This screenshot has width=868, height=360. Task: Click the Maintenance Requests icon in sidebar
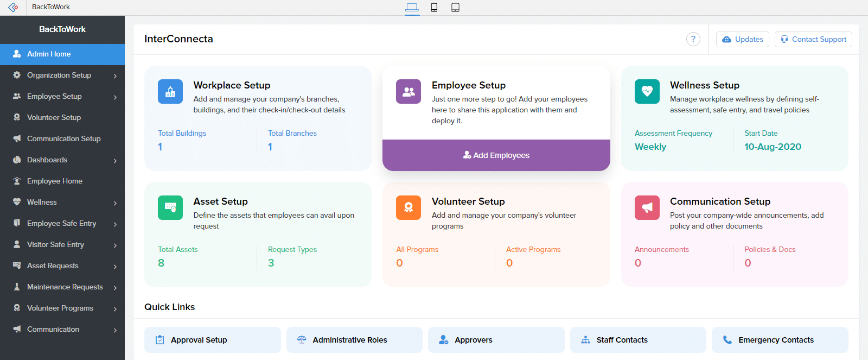point(17,287)
